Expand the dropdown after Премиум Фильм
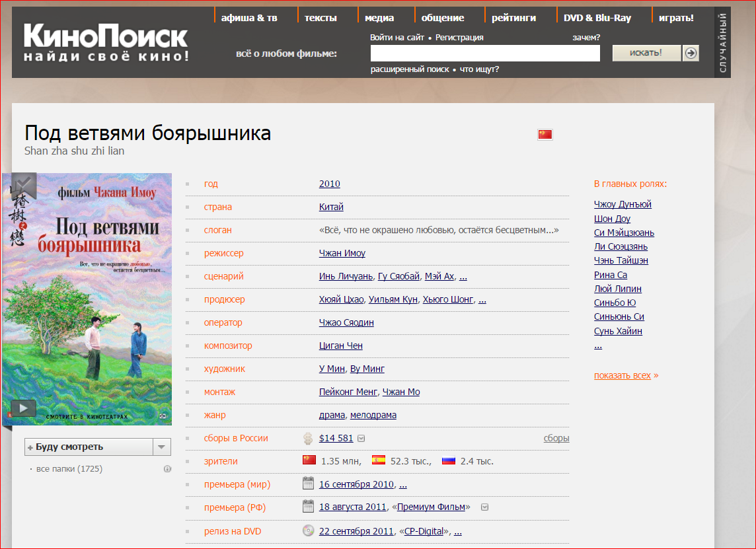 click(x=484, y=507)
